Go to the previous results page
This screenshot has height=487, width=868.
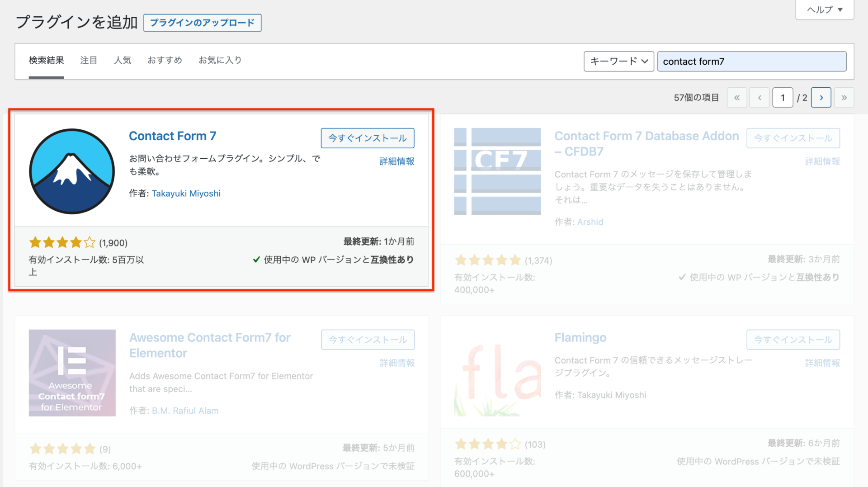pos(759,97)
